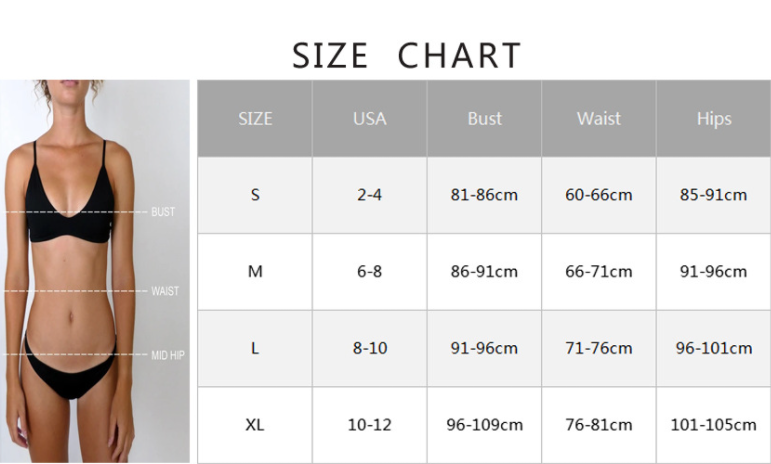The width and height of the screenshot is (771, 464).
Task: Select the M size row cell
Action: tap(255, 272)
